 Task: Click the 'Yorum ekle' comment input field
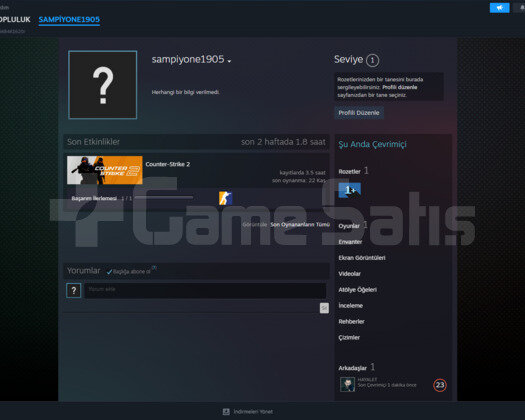point(205,291)
